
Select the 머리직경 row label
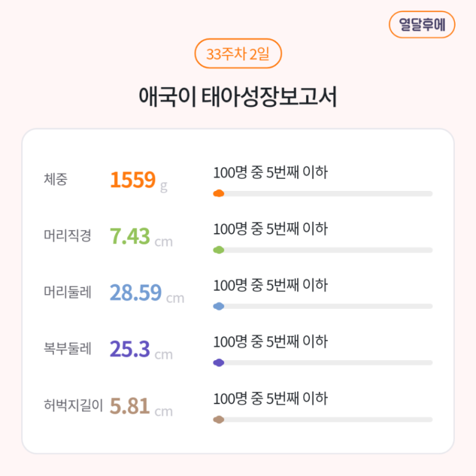pyautogui.click(x=67, y=236)
